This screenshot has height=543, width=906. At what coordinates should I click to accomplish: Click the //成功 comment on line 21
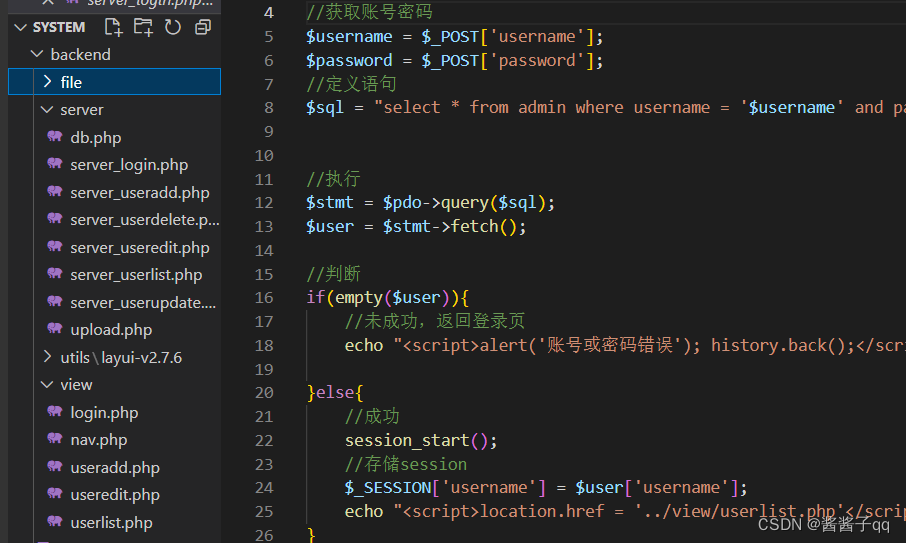(x=372, y=416)
